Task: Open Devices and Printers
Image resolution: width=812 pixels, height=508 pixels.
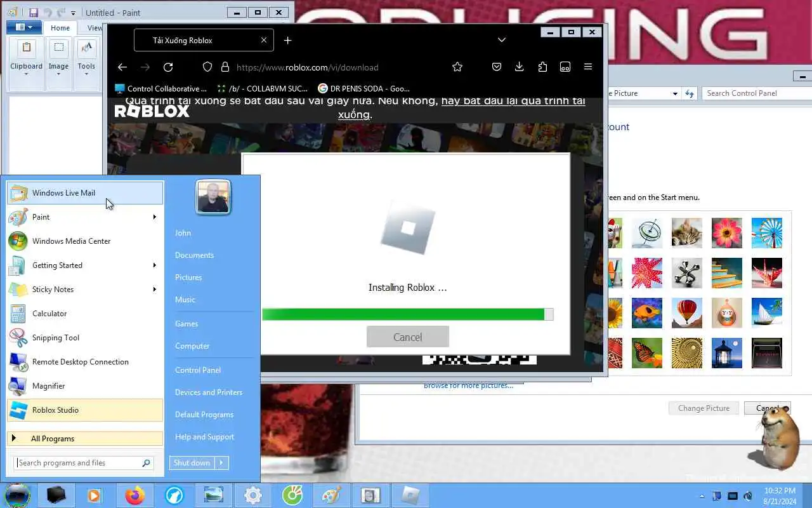Action: point(209,392)
